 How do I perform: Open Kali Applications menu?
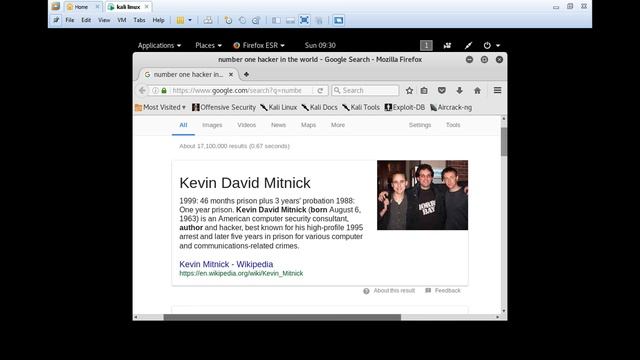[159, 45]
